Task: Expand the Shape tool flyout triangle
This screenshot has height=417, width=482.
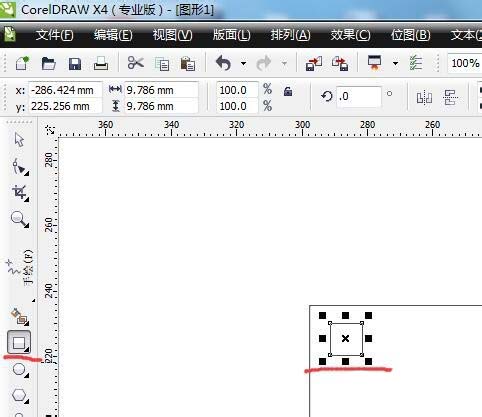Action: (27, 173)
